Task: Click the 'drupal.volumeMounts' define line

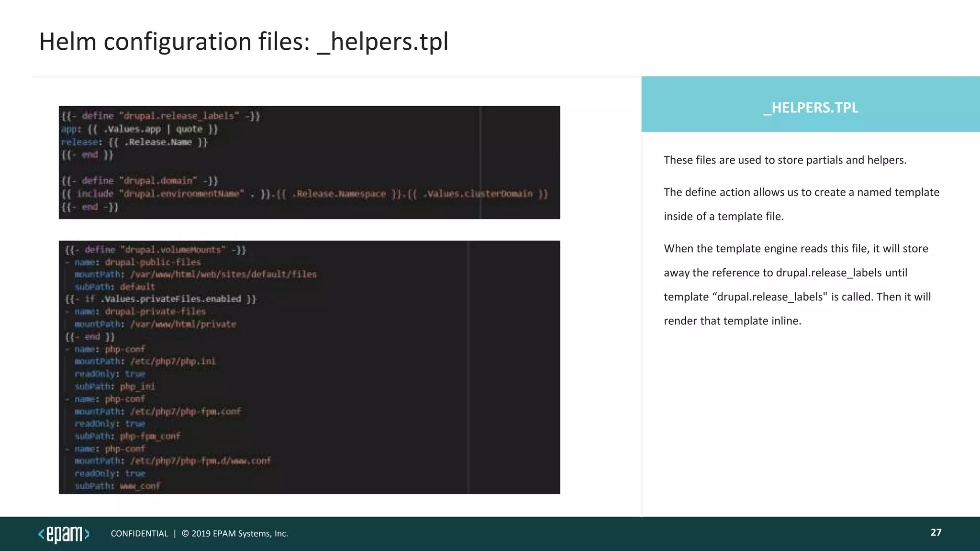Action: tap(156, 250)
